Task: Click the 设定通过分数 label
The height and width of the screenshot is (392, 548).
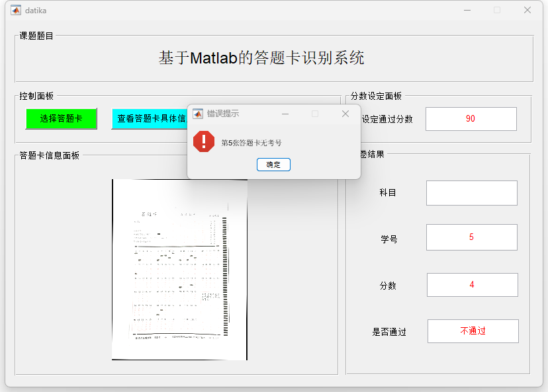Action: (387, 120)
